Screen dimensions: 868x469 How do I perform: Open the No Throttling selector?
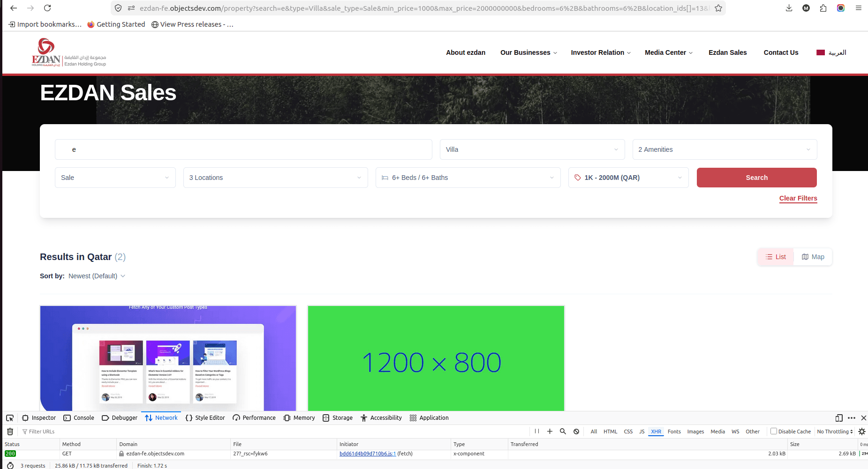(835, 432)
